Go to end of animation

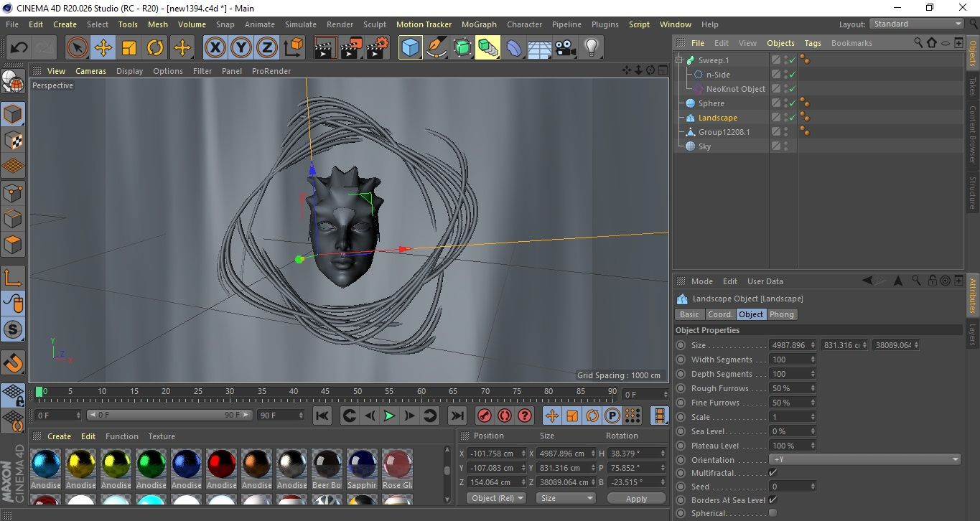[457, 416]
